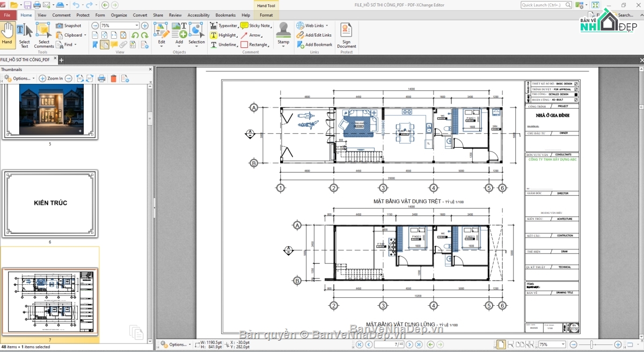
Task: Enable single page layout in status bar
Action: coord(501,344)
